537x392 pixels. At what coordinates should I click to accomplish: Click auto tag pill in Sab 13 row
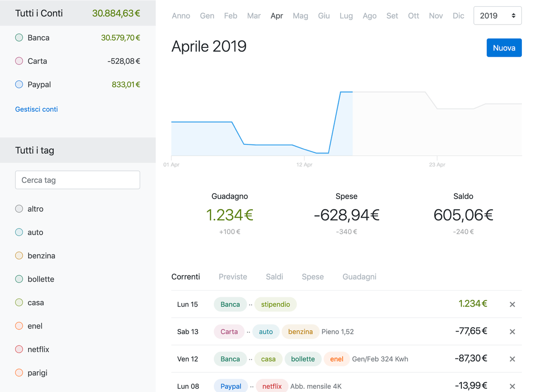[x=266, y=332]
